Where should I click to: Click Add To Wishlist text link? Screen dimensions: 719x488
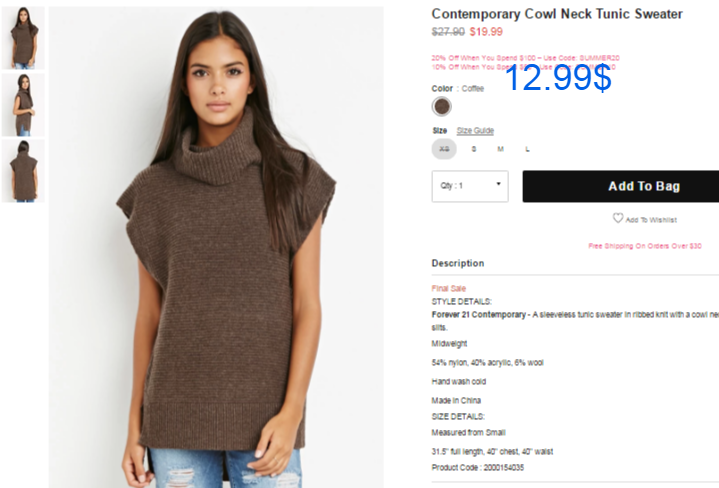651,220
